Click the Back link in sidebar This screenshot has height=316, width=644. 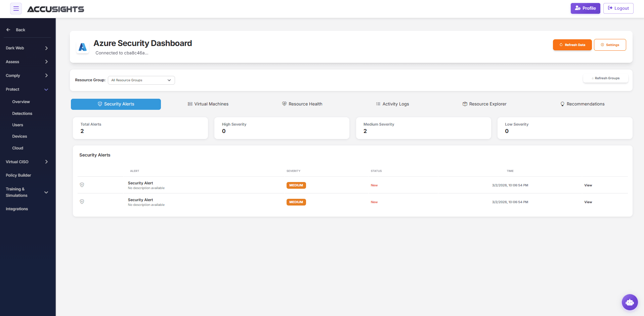point(20,30)
